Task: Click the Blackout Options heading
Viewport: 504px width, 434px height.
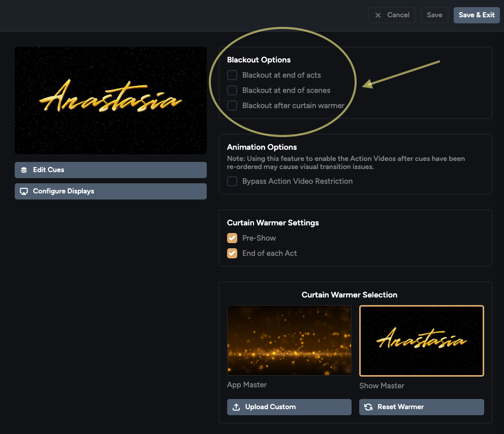Action: [259, 60]
